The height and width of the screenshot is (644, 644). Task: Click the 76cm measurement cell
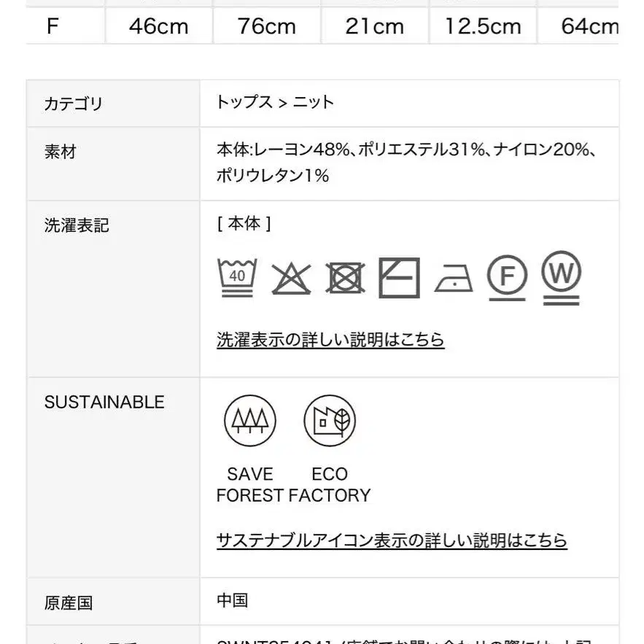(266, 26)
